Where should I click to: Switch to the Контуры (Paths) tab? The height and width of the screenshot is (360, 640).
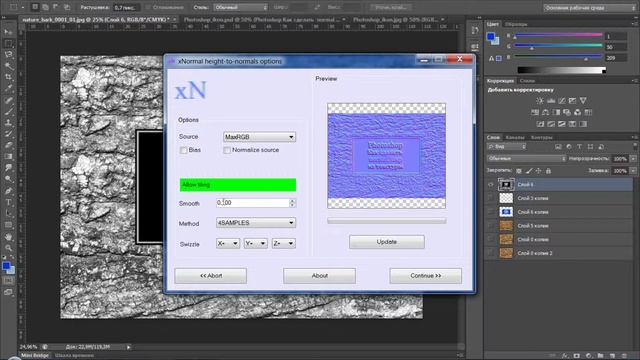541,138
